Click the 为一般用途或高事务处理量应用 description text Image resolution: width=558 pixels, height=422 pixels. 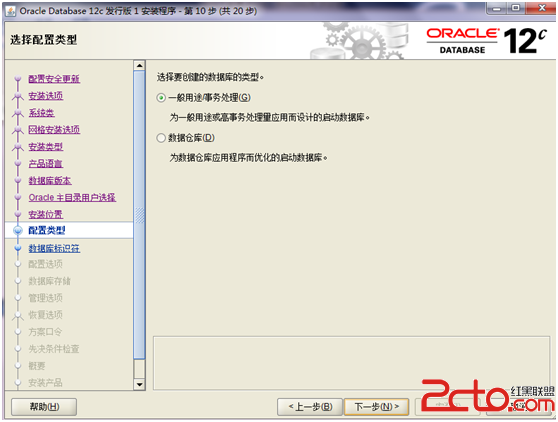point(269,117)
